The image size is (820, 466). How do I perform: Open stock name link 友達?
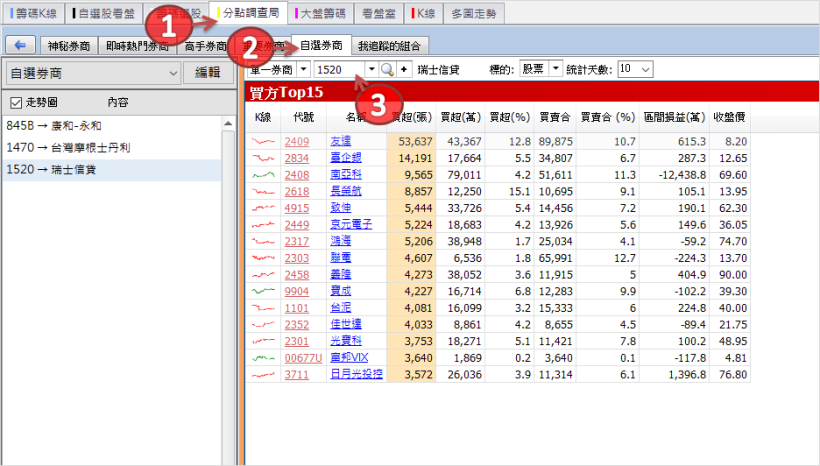(340, 141)
